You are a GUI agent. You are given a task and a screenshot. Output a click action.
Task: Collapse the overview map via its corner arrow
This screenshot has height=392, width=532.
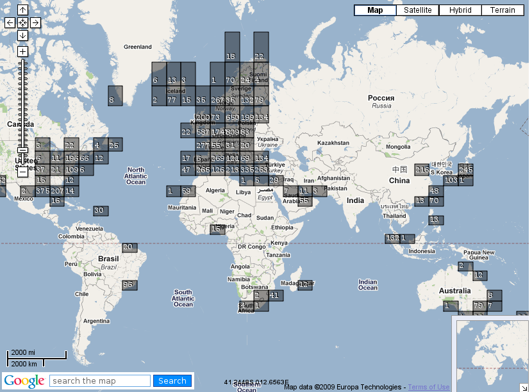(x=524, y=386)
